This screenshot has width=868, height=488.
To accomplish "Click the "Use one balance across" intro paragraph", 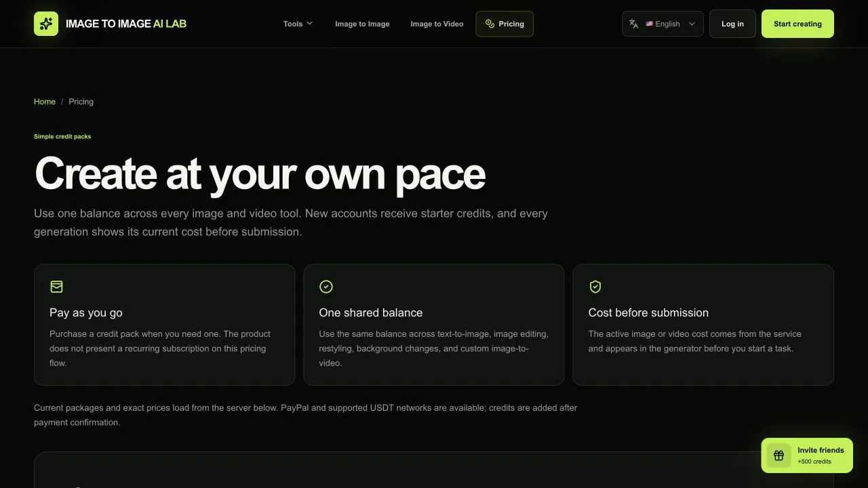I will coord(291,222).
